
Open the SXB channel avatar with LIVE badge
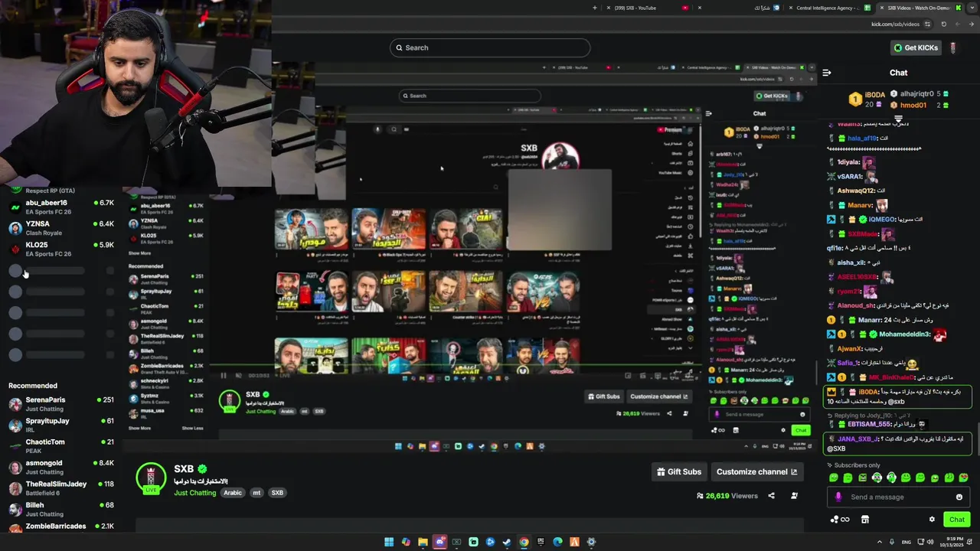(151, 478)
